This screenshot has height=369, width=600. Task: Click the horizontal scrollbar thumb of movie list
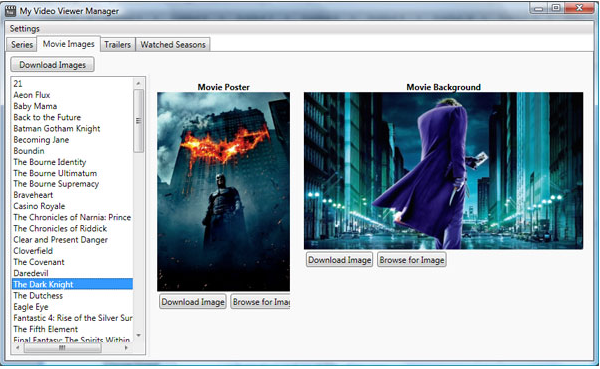tap(63, 348)
